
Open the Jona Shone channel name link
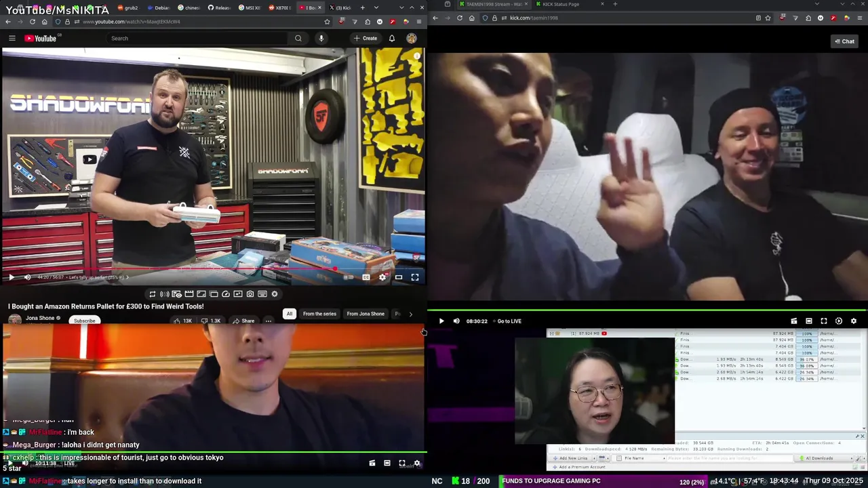pyautogui.click(x=40, y=318)
